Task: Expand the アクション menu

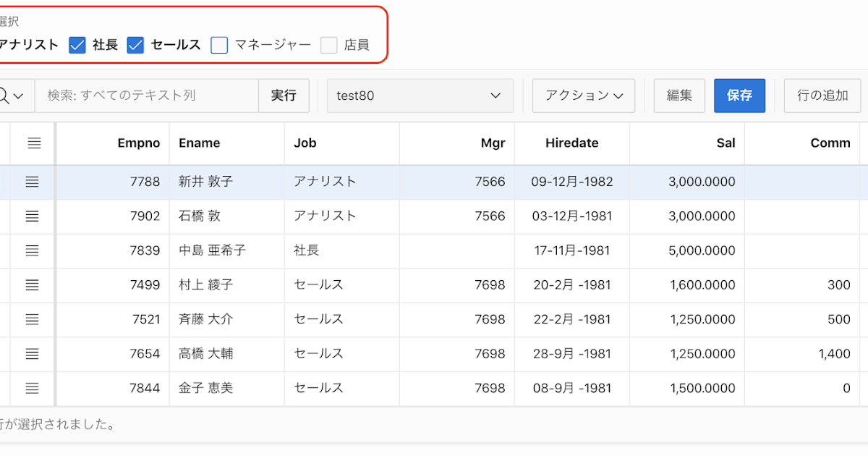Action: click(583, 95)
